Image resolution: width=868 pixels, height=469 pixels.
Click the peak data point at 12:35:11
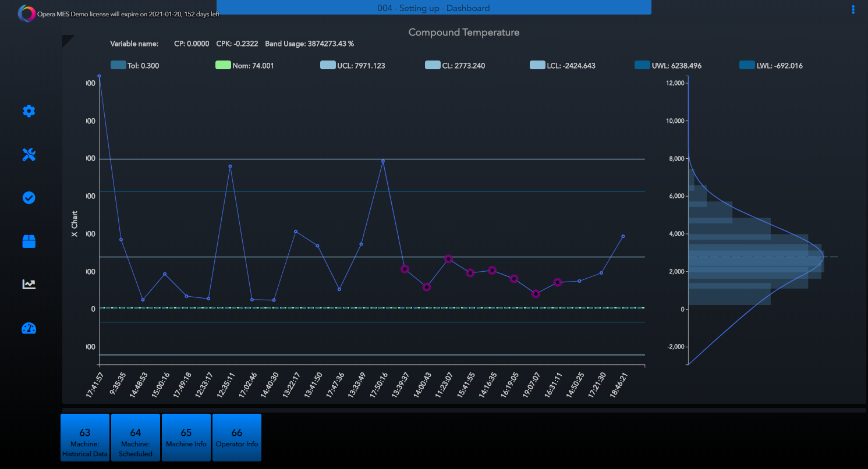click(x=231, y=166)
